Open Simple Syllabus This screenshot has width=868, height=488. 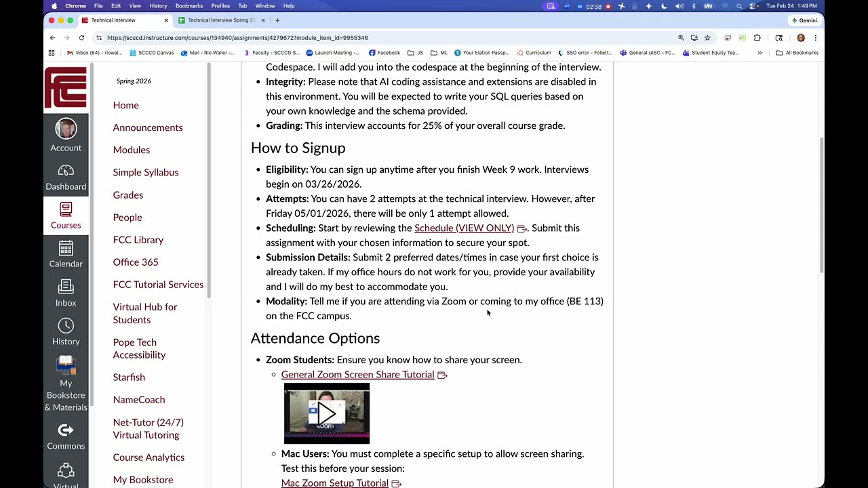point(146,172)
